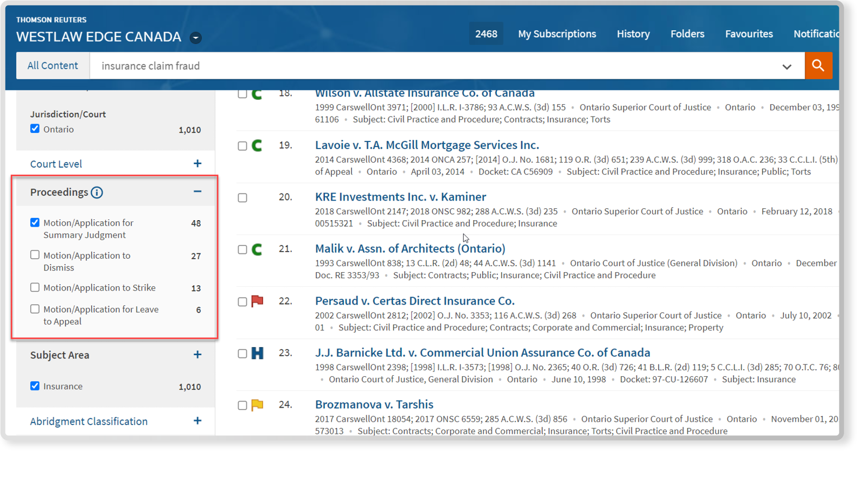Open Wilson v. Allstate Insurance Co. of Canada
The image size is (868, 488).
(x=425, y=94)
